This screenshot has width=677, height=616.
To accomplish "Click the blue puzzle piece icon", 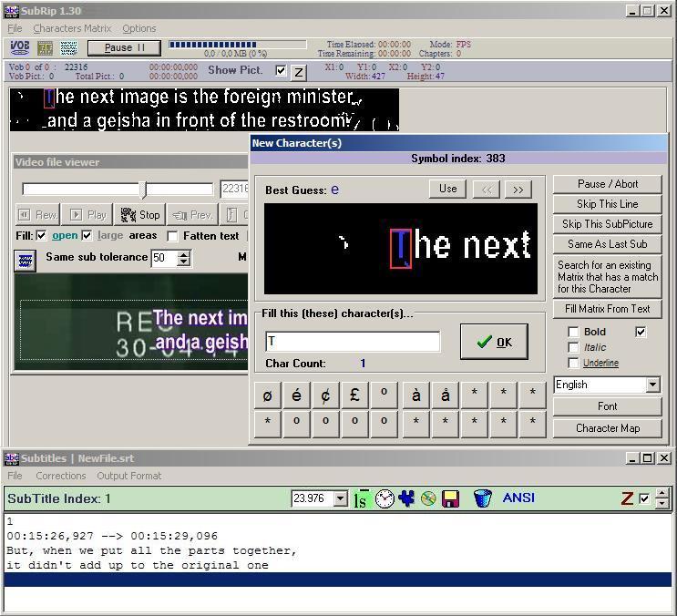I will tap(406, 498).
